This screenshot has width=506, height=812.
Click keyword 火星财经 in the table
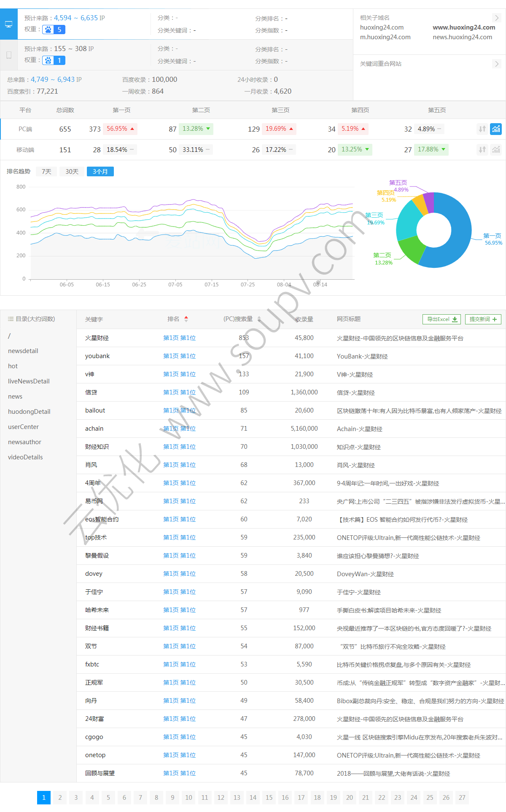pyautogui.click(x=97, y=338)
